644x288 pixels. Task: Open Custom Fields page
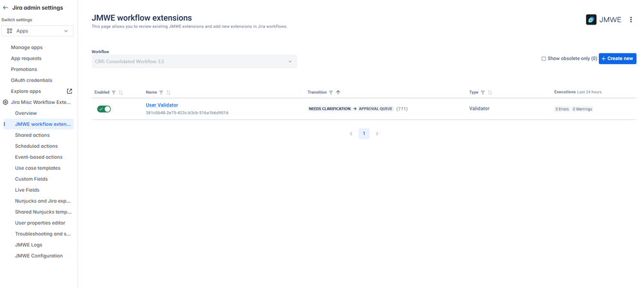[31, 179]
